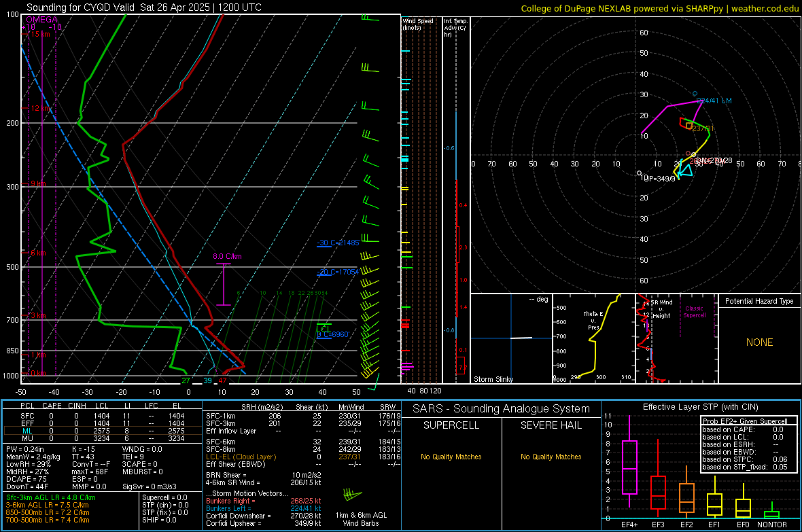
Task: Select the EFF parcel row
Action: (103, 423)
